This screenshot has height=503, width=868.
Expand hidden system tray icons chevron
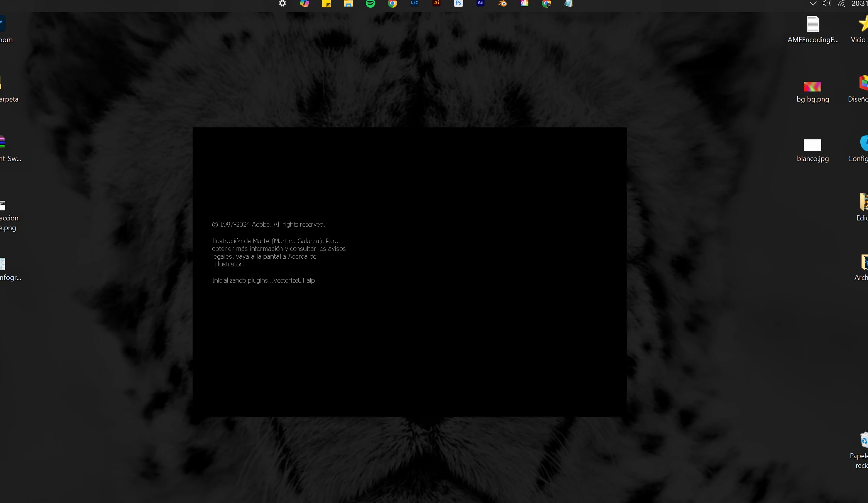pos(813,3)
